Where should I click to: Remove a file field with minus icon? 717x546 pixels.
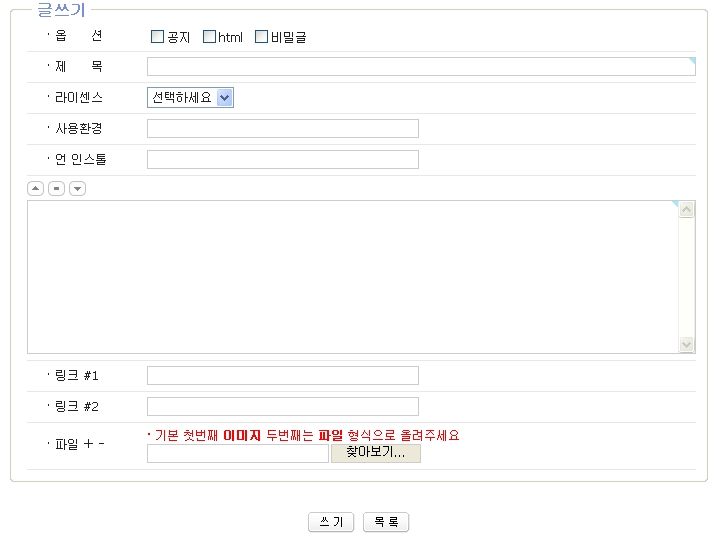click(x=102, y=444)
